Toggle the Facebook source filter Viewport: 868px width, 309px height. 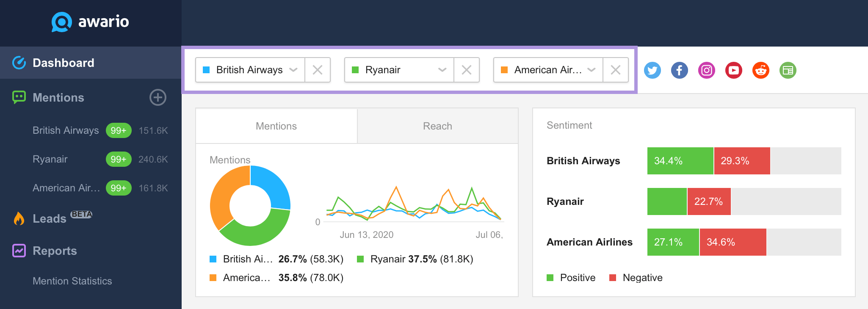[680, 70]
